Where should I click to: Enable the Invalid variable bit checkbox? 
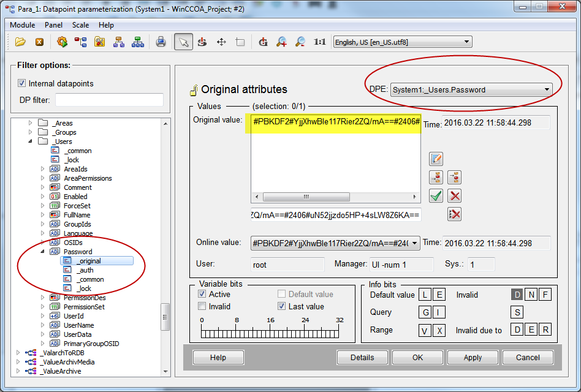pyautogui.click(x=202, y=306)
